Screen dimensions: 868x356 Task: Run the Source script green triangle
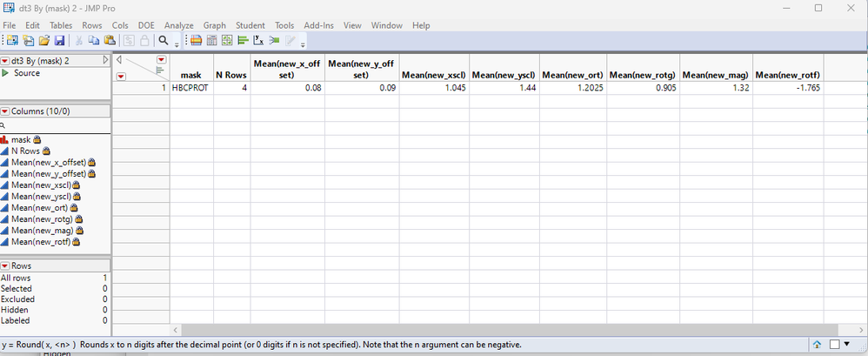point(5,73)
